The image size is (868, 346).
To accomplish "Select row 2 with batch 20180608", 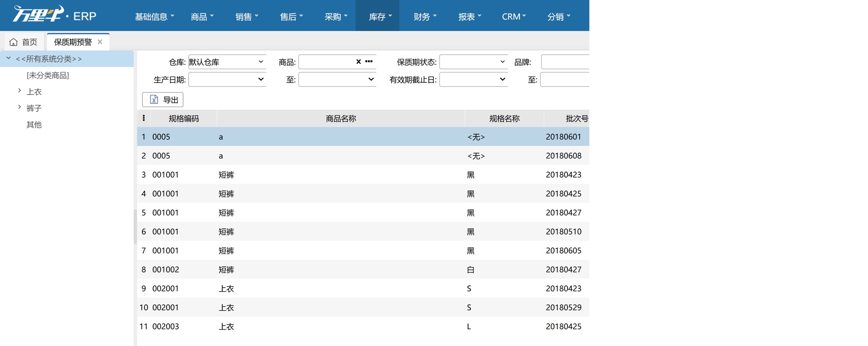I will tap(363, 156).
